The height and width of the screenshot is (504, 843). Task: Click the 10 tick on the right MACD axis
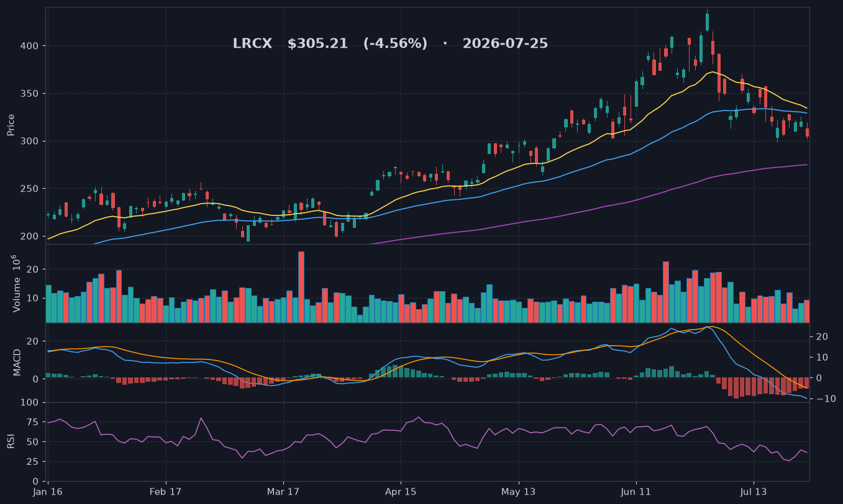coord(821,358)
